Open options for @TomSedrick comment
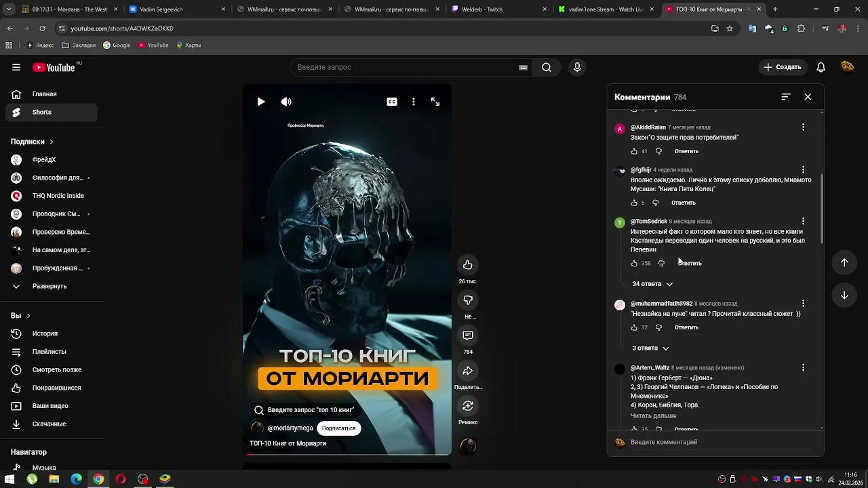 coord(803,221)
